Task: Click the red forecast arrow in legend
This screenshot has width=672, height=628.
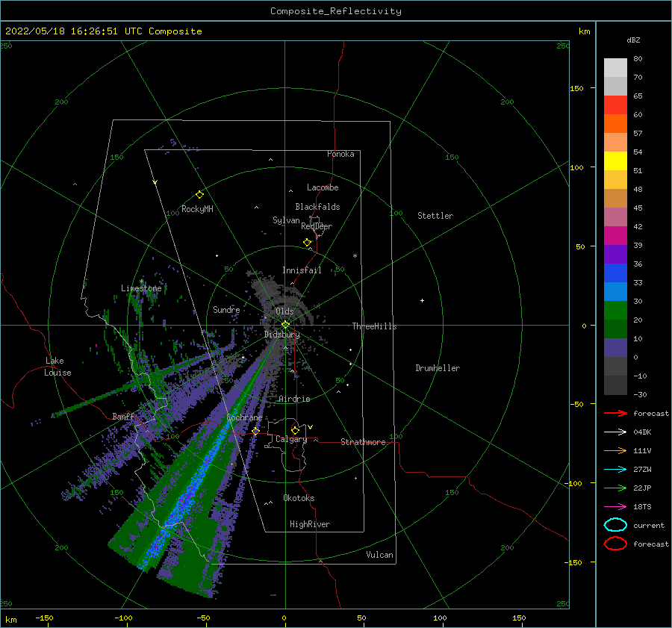Action: pyautogui.click(x=615, y=413)
